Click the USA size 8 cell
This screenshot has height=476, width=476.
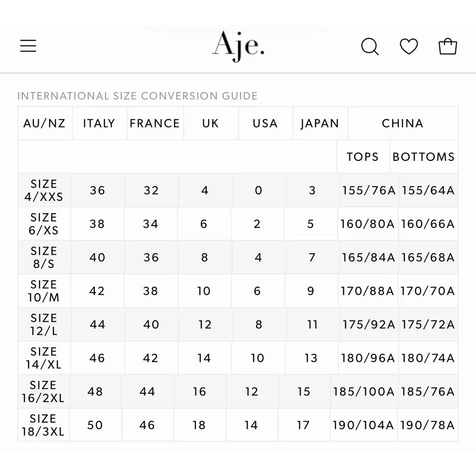coord(258,324)
